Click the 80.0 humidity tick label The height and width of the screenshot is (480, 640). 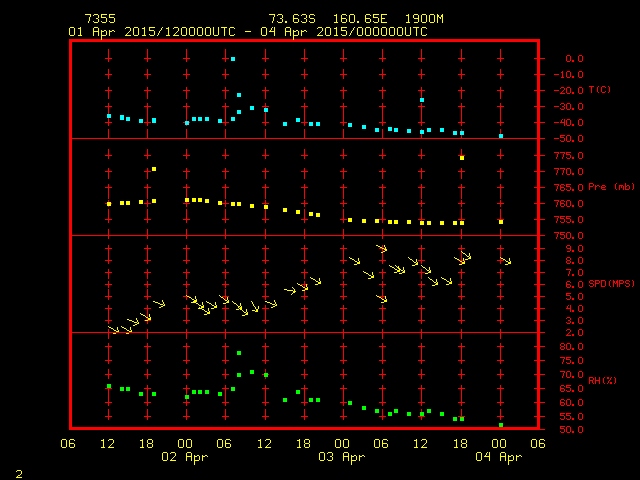[x=571, y=347]
